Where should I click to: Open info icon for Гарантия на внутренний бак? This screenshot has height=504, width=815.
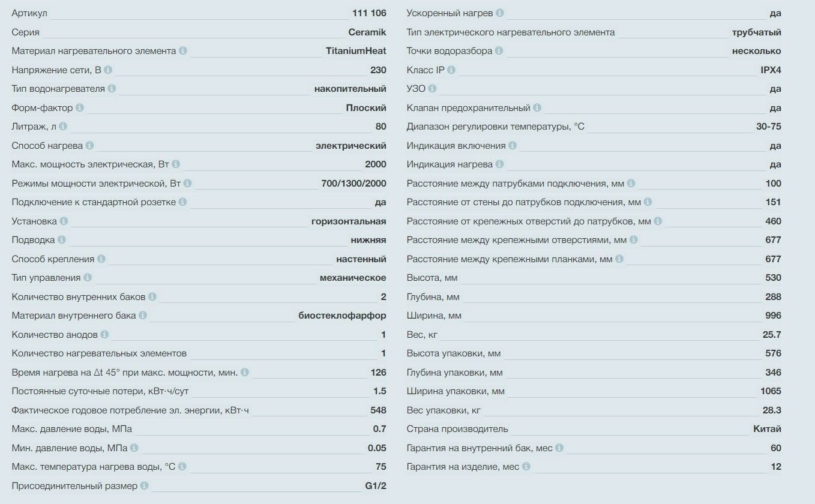[x=559, y=448]
